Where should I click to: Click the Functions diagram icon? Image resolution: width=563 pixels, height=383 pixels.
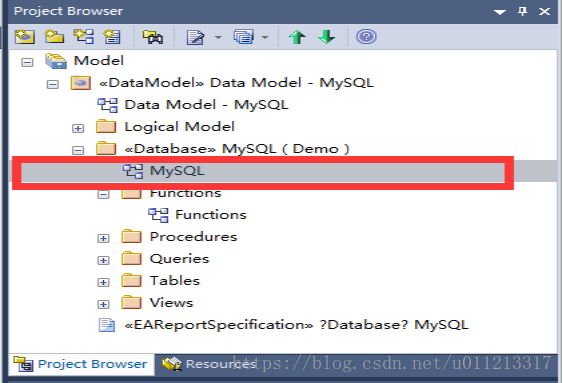click(158, 215)
